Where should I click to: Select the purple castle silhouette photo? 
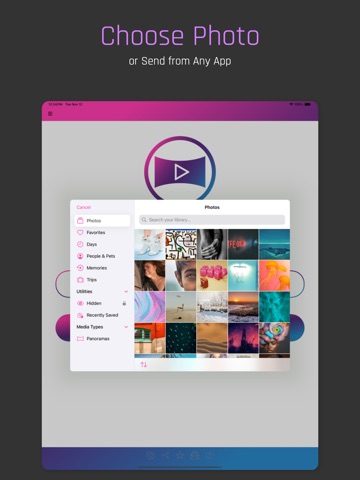pyautogui.click(x=243, y=338)
